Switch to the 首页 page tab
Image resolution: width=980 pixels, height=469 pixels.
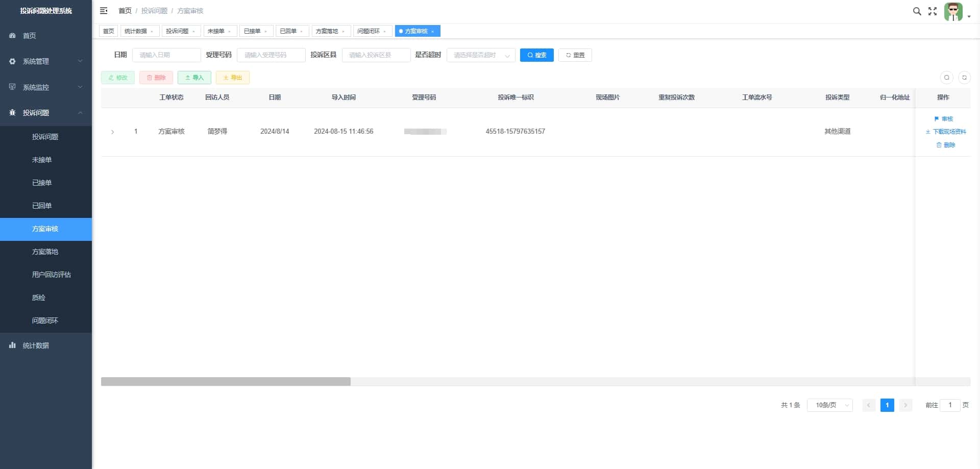(x=109, y=31)
